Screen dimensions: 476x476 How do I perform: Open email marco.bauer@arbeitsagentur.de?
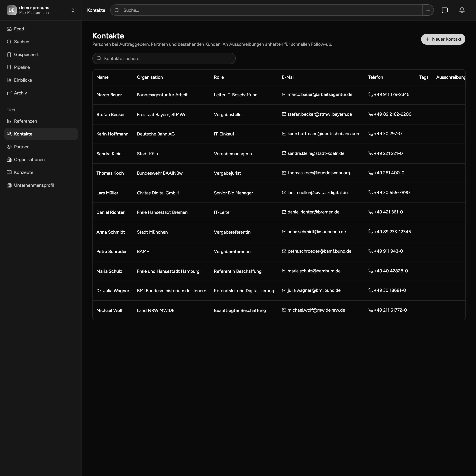coord(320,95)
